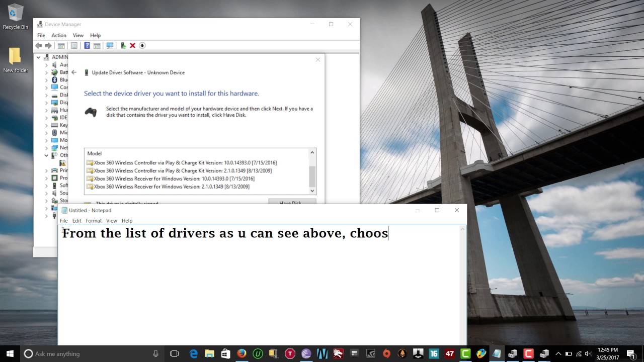Click the Unknown Device warning icon under Other devices
This screenshot has width=644, height=362.
coord(63,163)
